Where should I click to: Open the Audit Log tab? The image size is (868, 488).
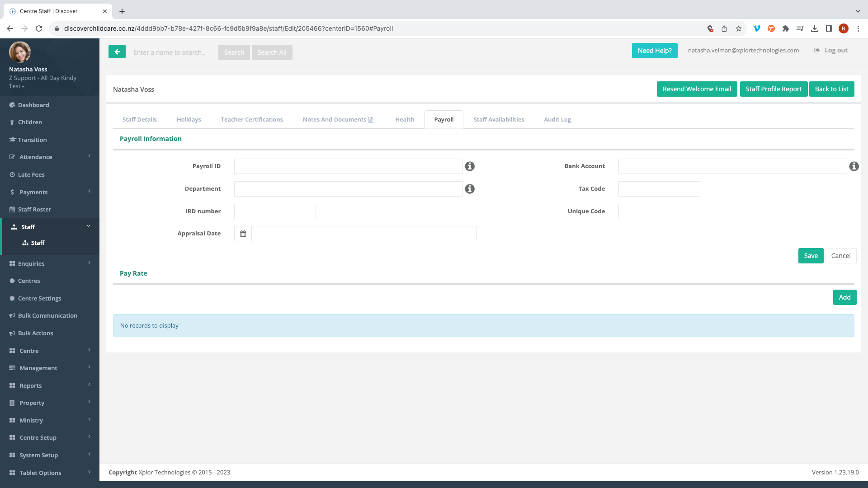(x=557, y=120)
